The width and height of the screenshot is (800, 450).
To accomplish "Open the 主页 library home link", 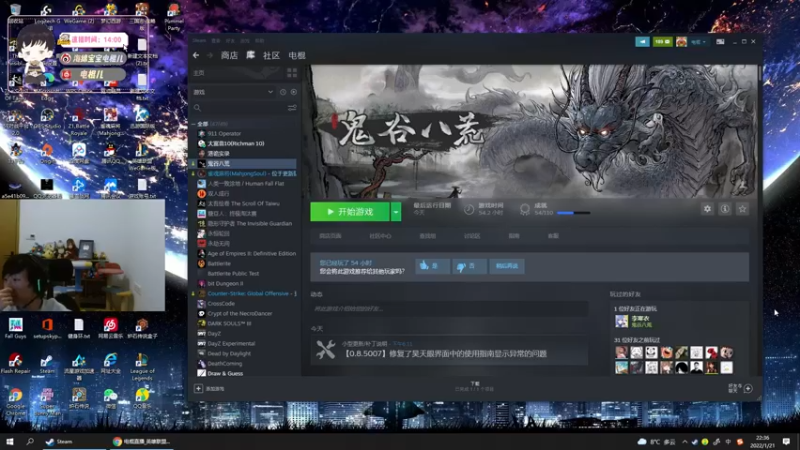I will 199,73.
